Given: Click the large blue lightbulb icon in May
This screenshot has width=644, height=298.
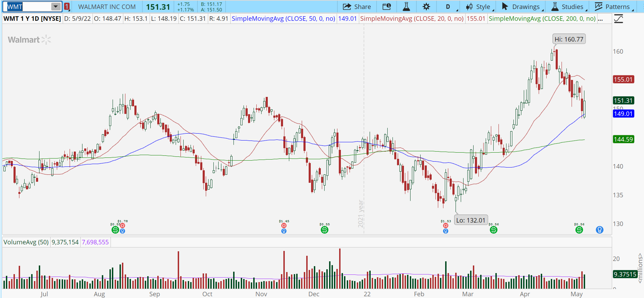Looking at the screenshot, I should pos(600,230).
